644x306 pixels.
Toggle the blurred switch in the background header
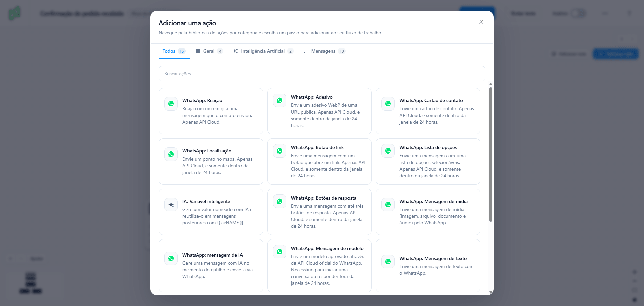click(579, 13)
